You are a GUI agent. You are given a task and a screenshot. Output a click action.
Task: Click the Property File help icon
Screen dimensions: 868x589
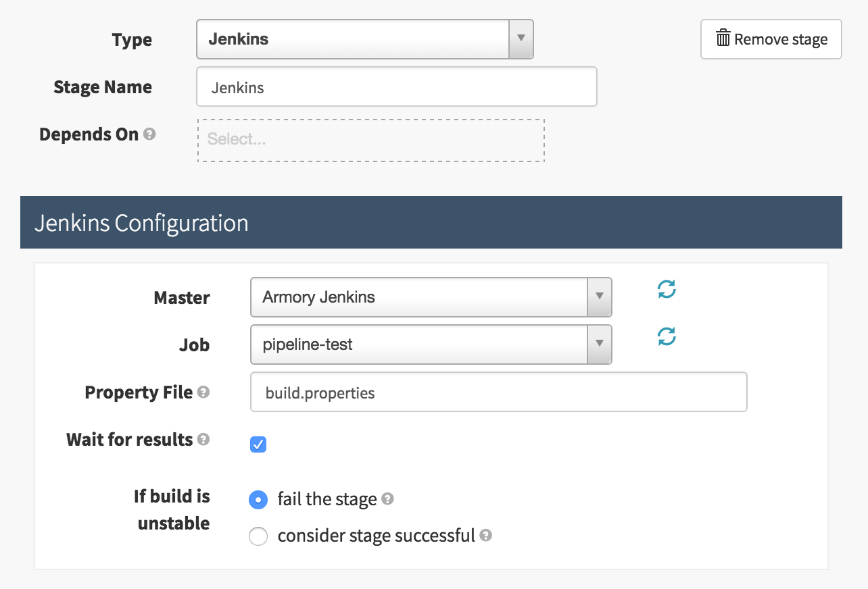(203, 392)
